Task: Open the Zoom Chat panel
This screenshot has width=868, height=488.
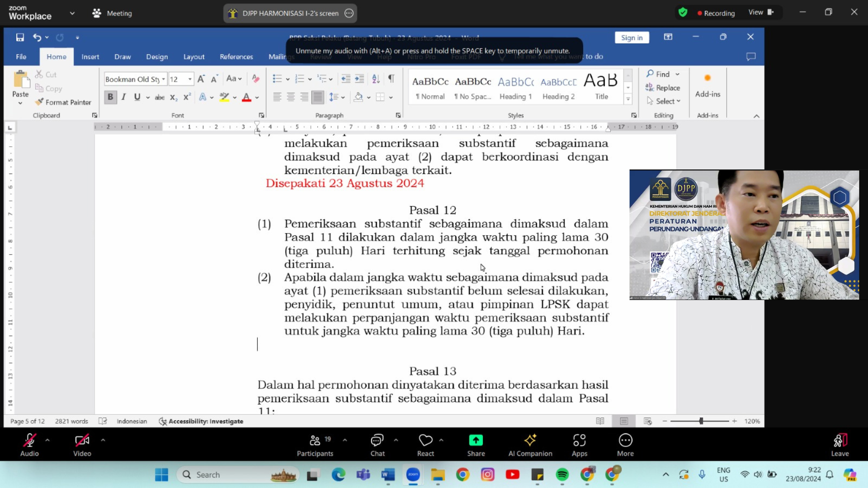Action: (x=377, y=446)
